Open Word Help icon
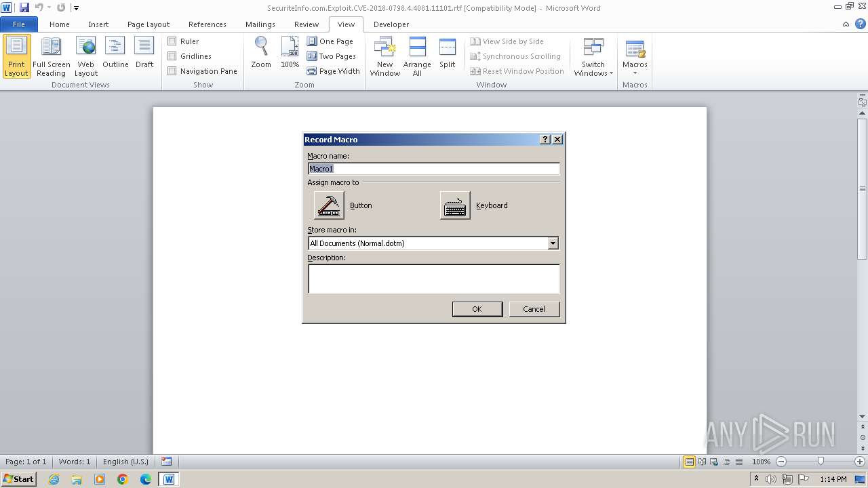This screenshot has width=868, height=488. point(859,24)
